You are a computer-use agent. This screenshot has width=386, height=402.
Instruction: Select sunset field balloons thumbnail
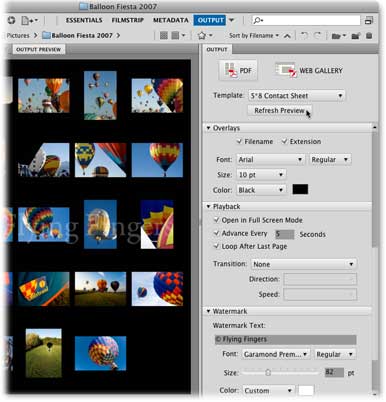pyautogui.click(x=100, y=289)
